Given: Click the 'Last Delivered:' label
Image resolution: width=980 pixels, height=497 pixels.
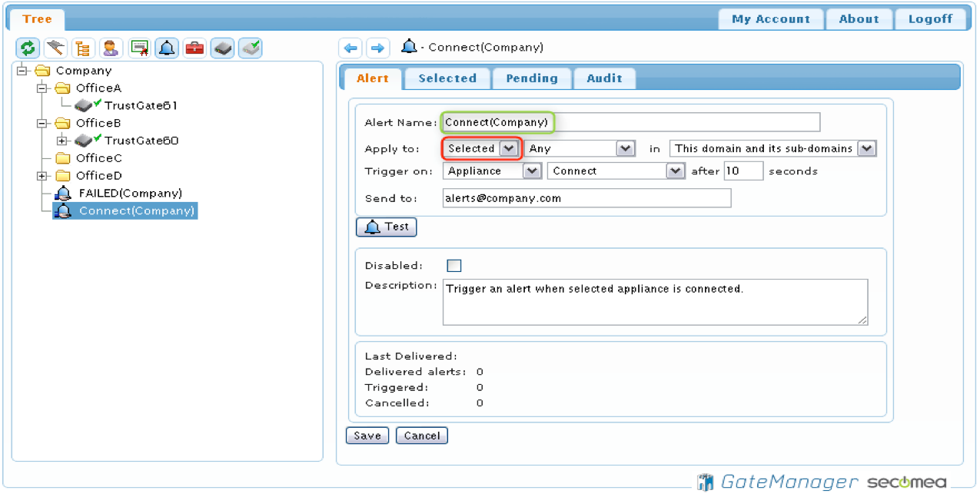Looking at the screenshot, I should (x=410, y=356).
